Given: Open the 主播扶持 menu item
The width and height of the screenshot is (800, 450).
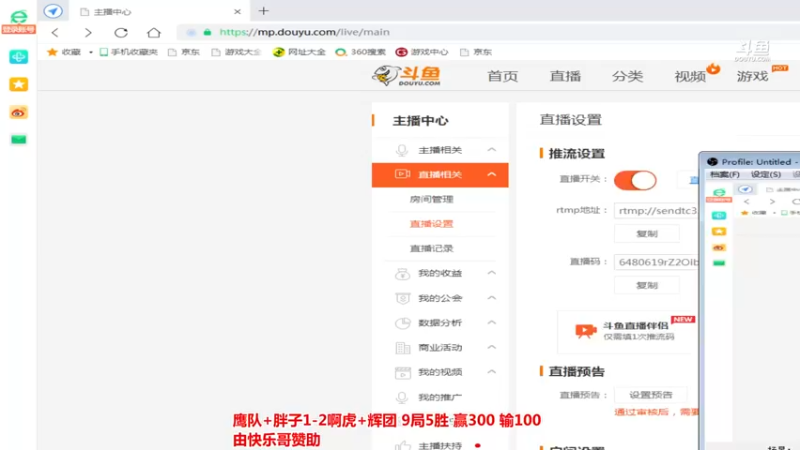Looking at the screenshot, I should pos(440,445).
